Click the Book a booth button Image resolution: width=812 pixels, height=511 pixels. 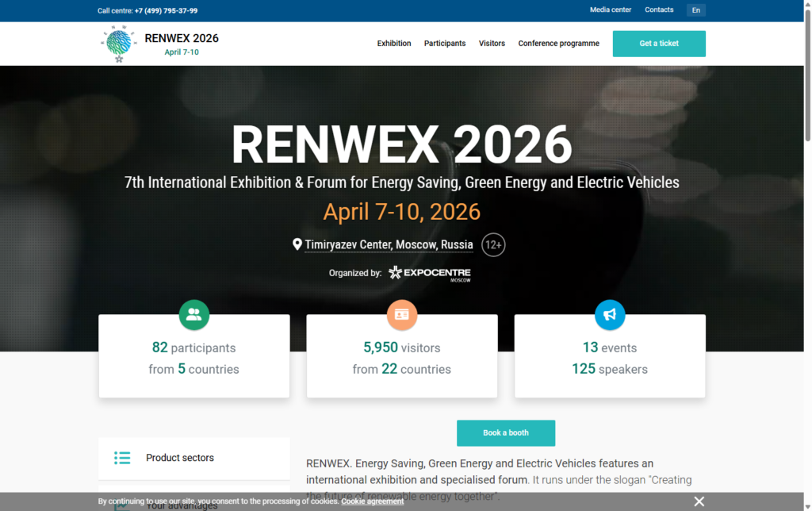click(506, 433)
